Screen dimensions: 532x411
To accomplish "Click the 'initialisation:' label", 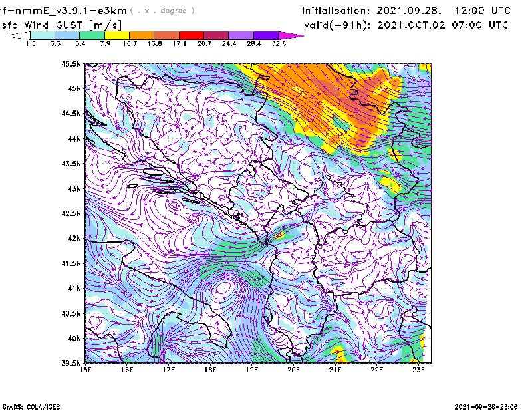I will click(336, 11).
